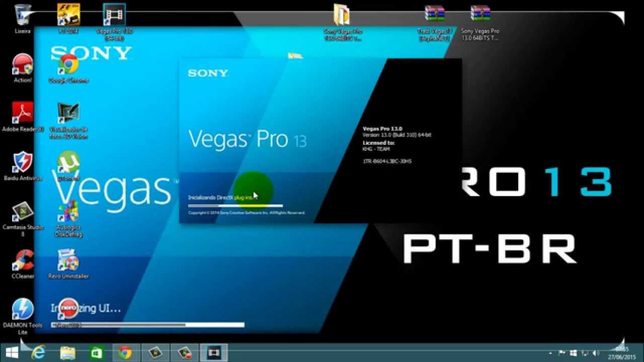
Task: Select the Vegas Pro 13.0 desktop shortcut
Action: pos(114,21)
